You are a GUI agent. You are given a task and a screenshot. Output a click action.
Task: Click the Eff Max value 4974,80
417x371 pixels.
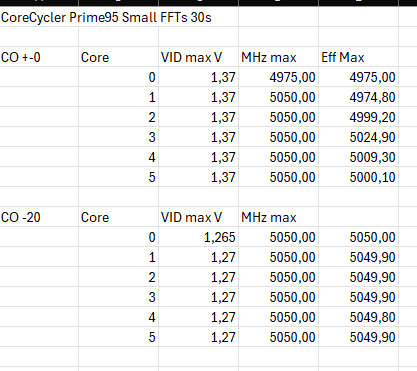coord(358,97)
